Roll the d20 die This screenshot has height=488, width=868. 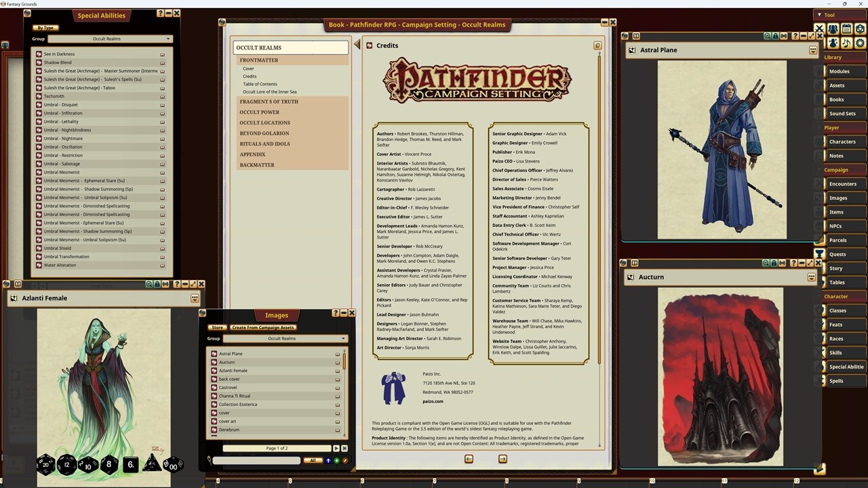45,464
